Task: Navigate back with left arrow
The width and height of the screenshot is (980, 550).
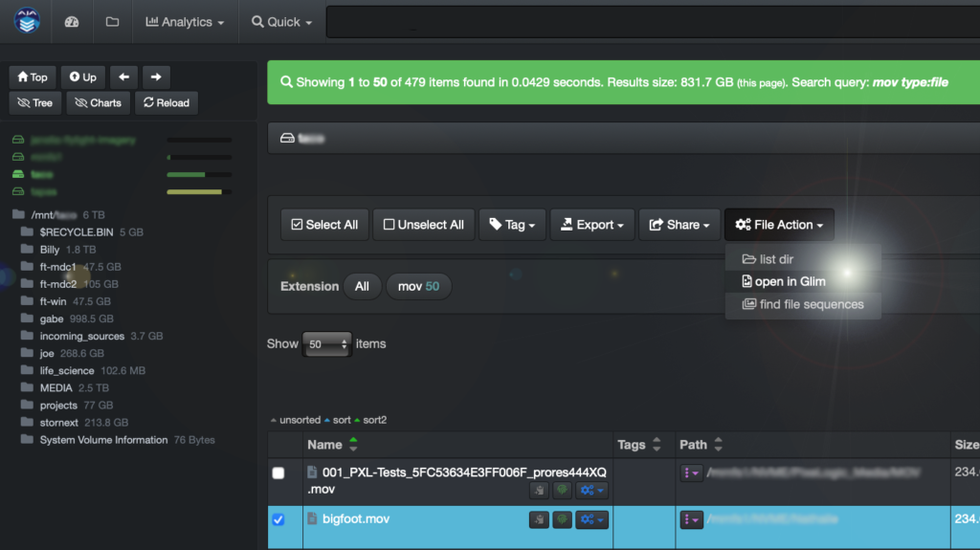Action: coord(123,77)
